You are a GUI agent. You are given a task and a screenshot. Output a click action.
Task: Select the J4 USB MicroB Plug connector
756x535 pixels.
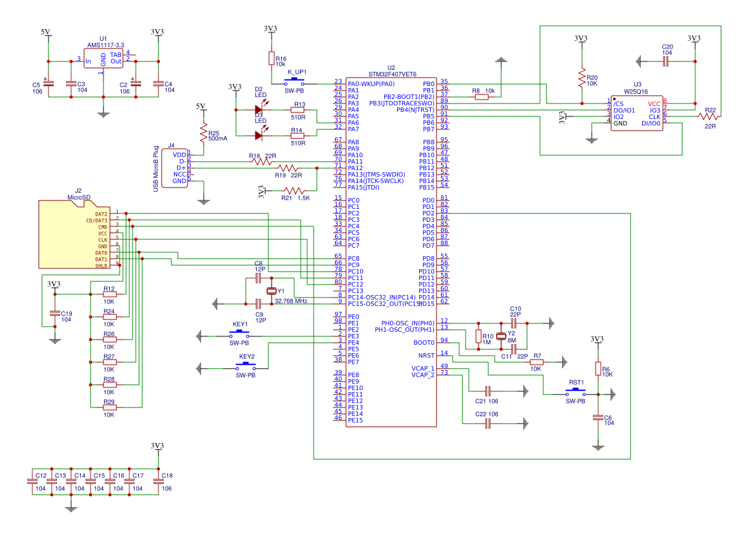pyautogui.click(x=175, y=168)
